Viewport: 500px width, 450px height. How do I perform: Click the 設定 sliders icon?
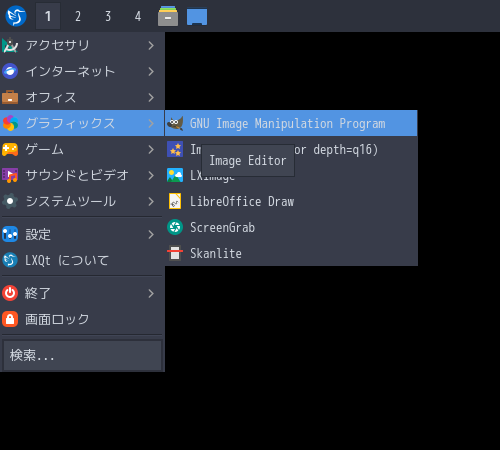[x=10, y=234]
